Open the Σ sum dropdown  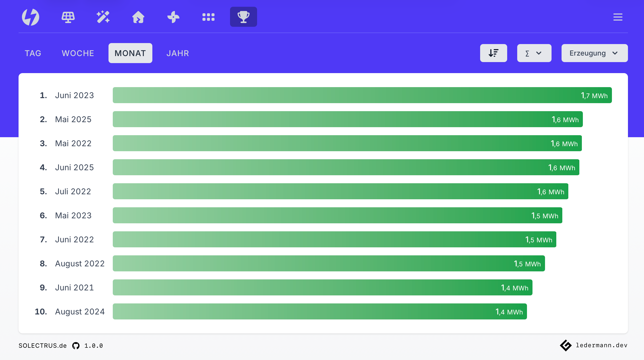click(534, 53)
